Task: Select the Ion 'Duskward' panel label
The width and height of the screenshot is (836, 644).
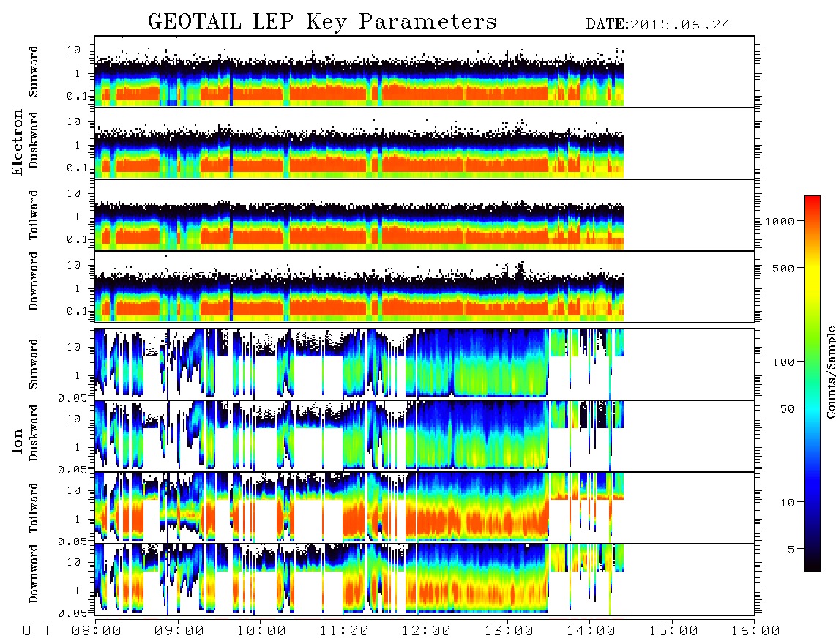Action: 34,433
